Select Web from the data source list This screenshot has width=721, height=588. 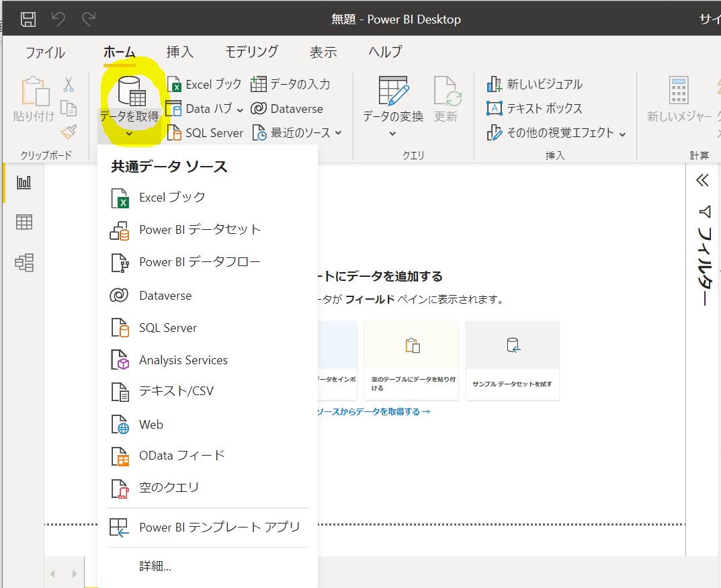(151, 425)
